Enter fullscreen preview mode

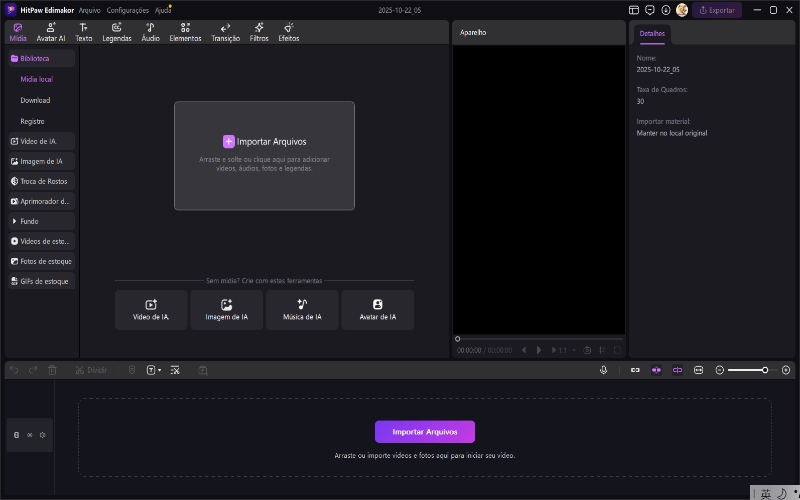tap(617, 350)
